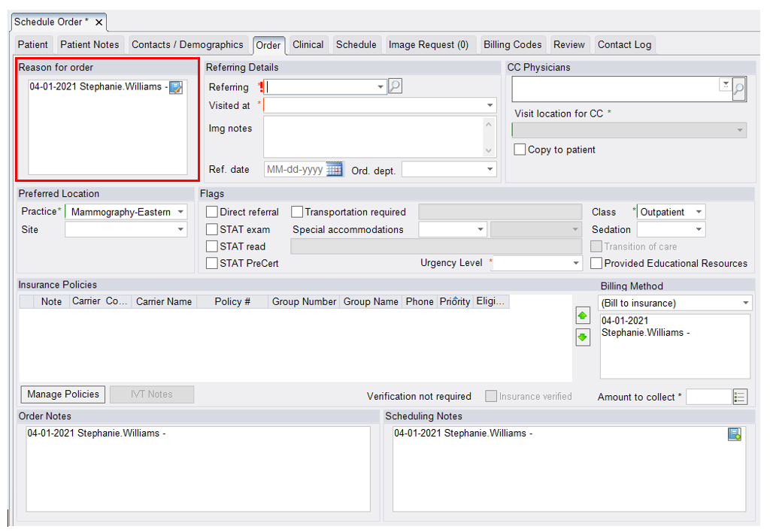Expand the Site dropdown

(x=180, y=229)
